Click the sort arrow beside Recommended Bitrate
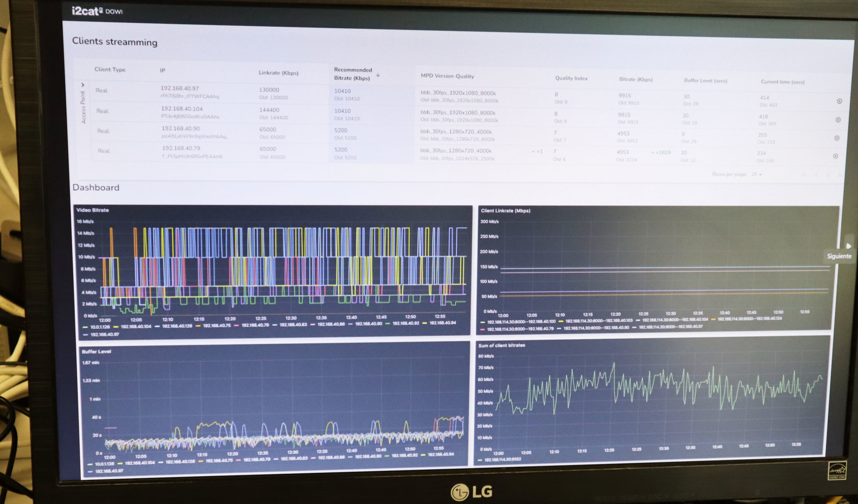This screenshot has width=858, height=504. click(378, 75)
